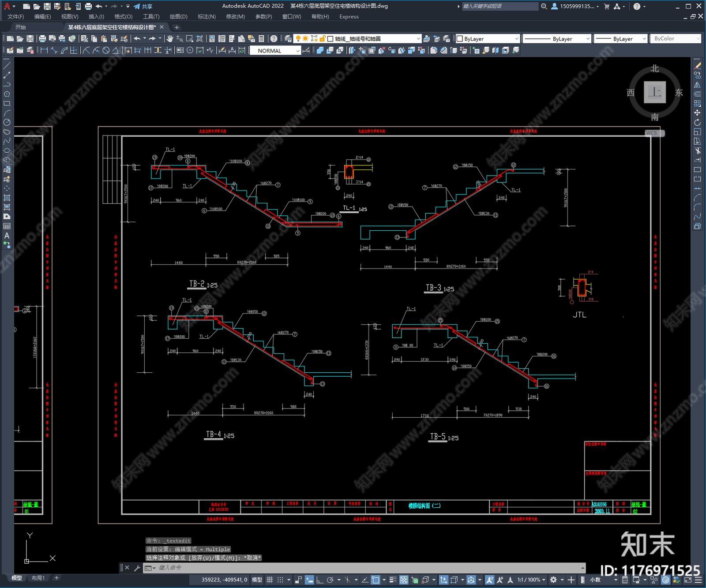Click the 共享 share button
The width and height of the screenshot is (706, 588).
(143, 6)
